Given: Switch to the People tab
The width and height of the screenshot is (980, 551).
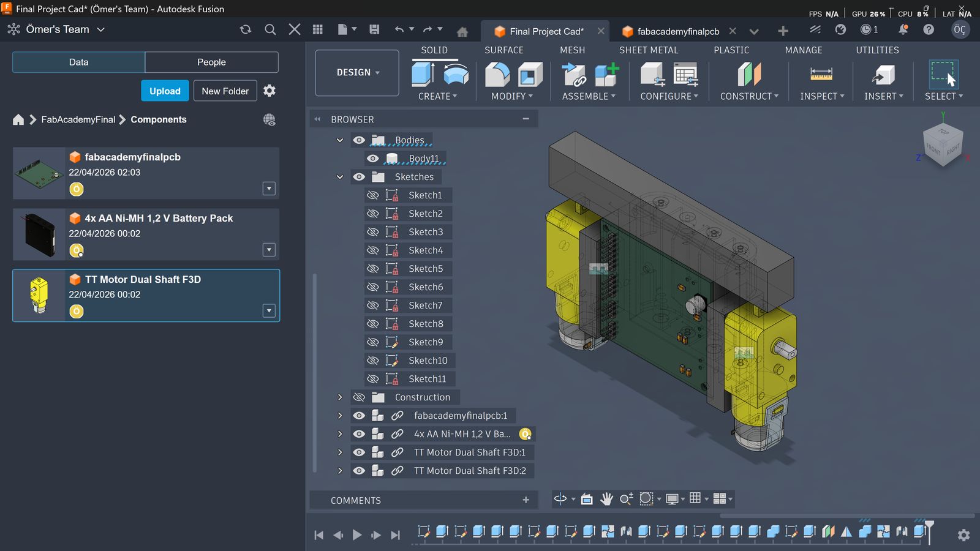Looking at the screenshot, I should point(211,62).
